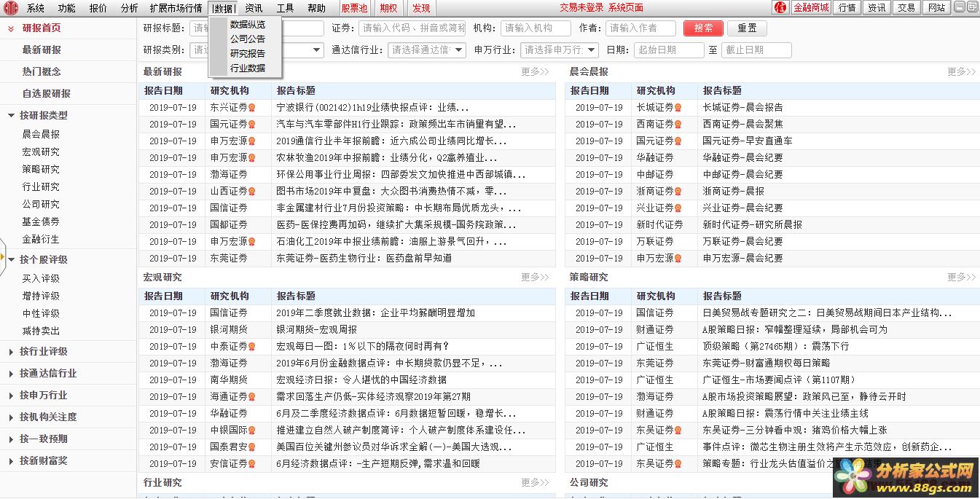Open the 网站 tab button
This screenshot has height=499, width=980.
936,7
